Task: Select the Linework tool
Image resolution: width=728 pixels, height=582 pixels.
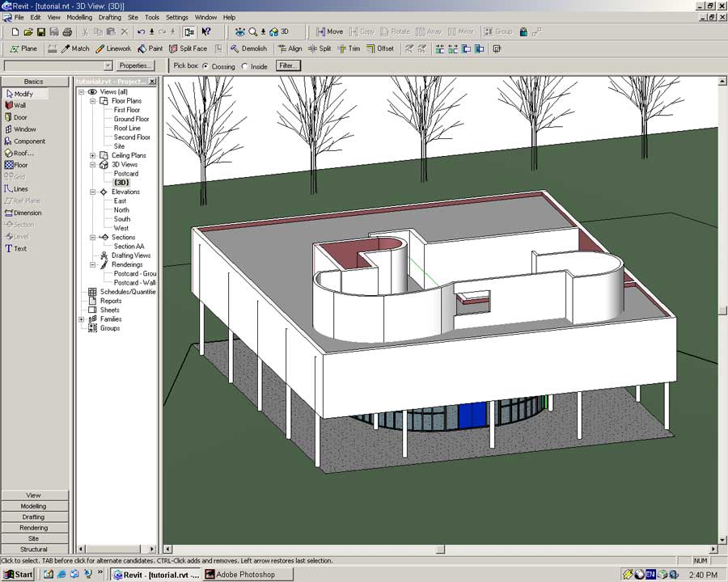Action: [113, 48]
